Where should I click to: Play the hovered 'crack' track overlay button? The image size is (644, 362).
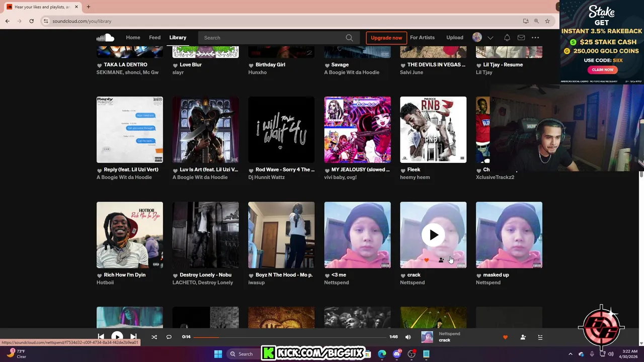[433, 235]
